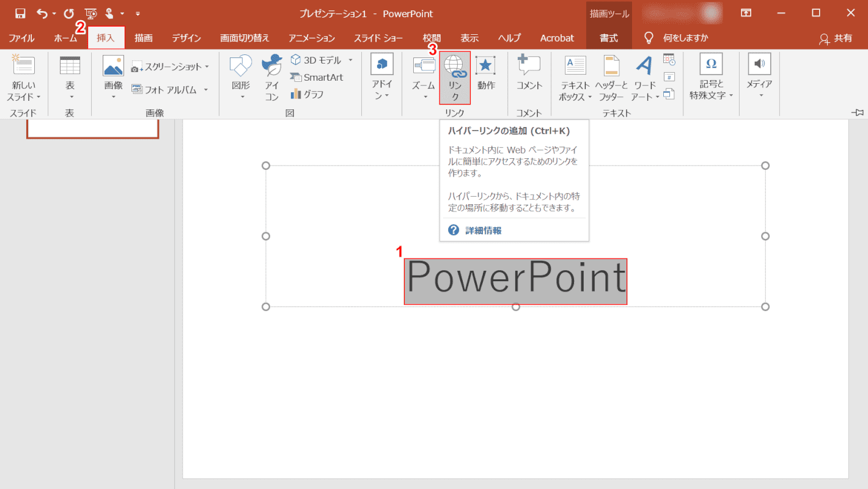Screen dimensions: 868x489
Task: Click the Undo arrow icon
Action: pyautogui.click(x=42, y=13)
